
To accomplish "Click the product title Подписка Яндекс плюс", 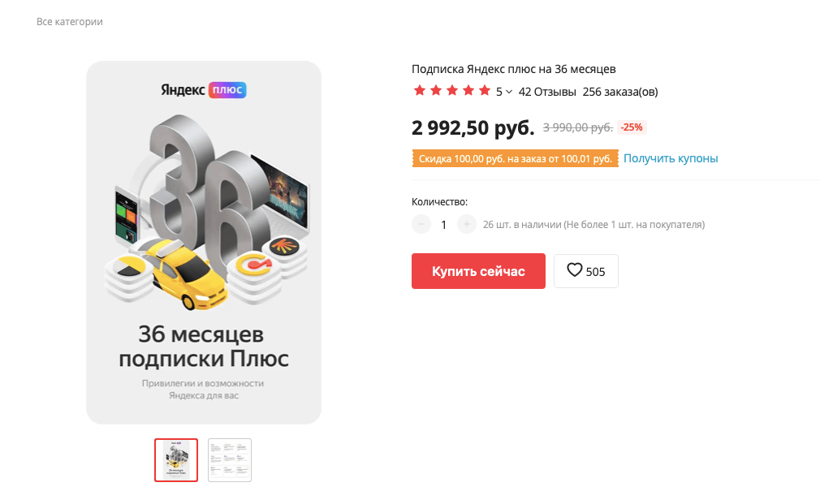I will [x=514, y=69].
